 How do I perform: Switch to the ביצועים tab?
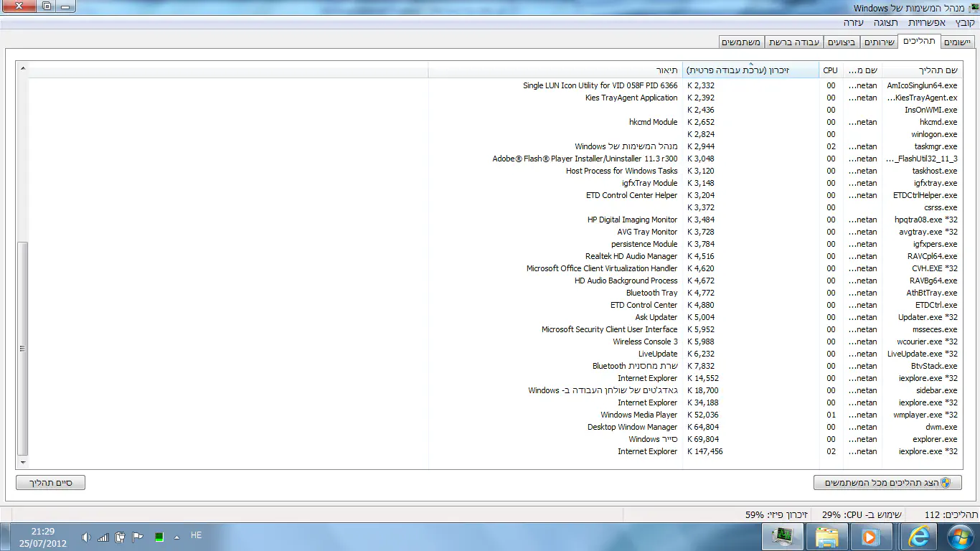[842, 42]
